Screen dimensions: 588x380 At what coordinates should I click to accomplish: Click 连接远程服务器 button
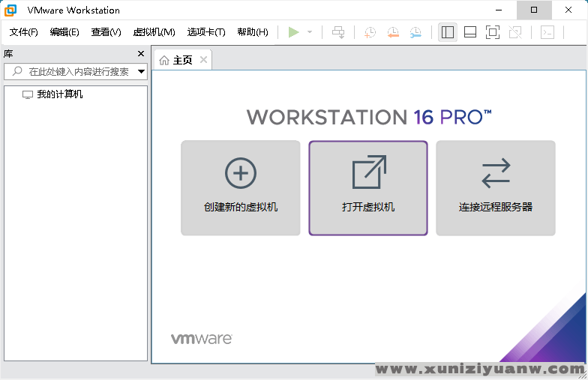pyautogui.click(x=496, y=188)
